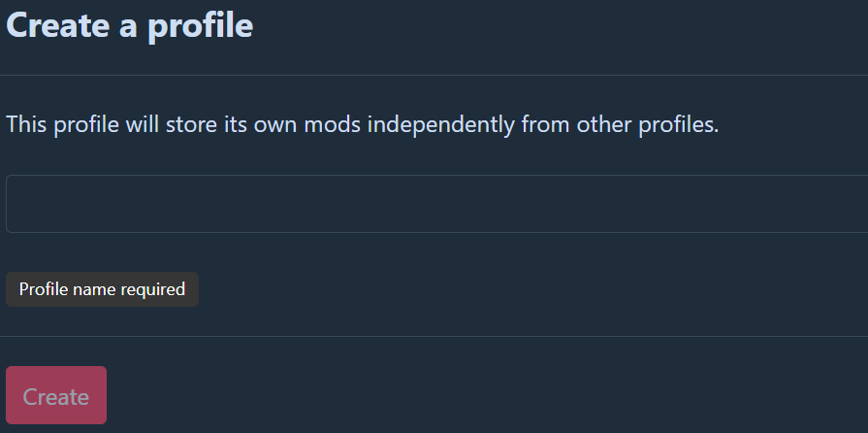The height and width of the screenshot is (433, 868).
Task: Click the word "required" in the warning tag
Action: [152, 289]
